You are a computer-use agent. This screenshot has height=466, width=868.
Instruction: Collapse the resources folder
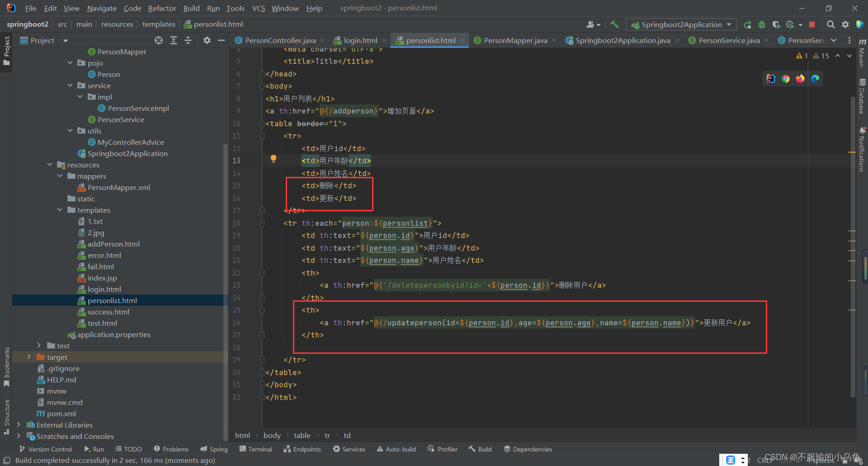[x=50, y=165]
